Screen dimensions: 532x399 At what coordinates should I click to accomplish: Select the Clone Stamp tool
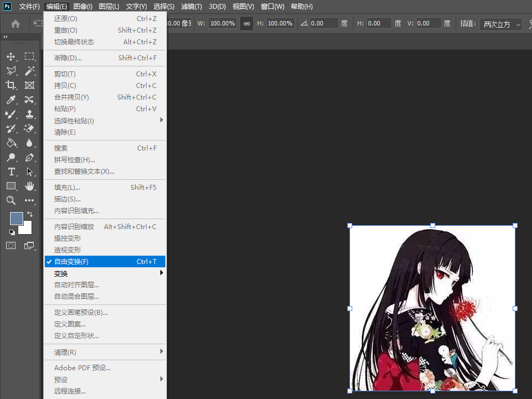tap(29, 115)
